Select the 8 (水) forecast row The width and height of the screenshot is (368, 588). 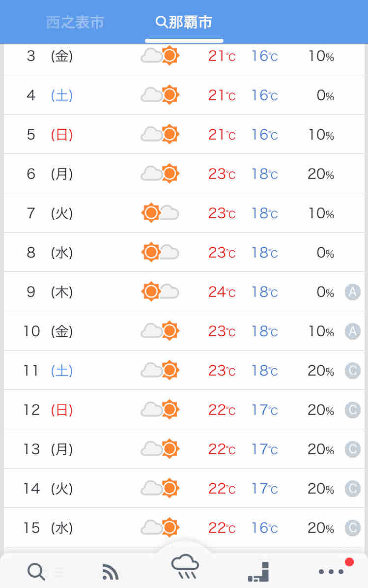click(x=184, y=252)
